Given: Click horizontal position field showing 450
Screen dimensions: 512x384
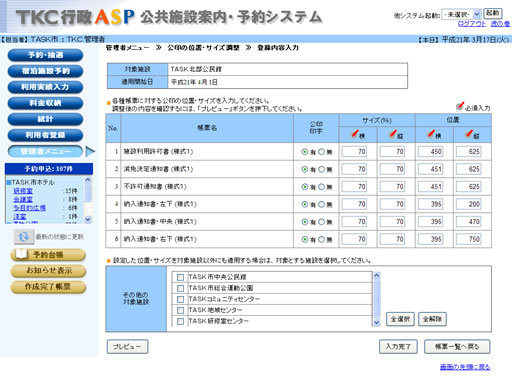Looking at the screenshot, I should click(431, 152).
